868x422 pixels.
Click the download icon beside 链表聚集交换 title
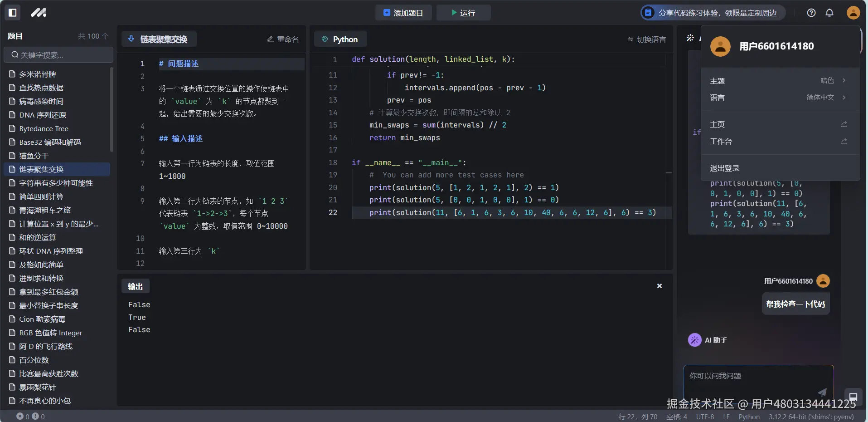point(131,39)
